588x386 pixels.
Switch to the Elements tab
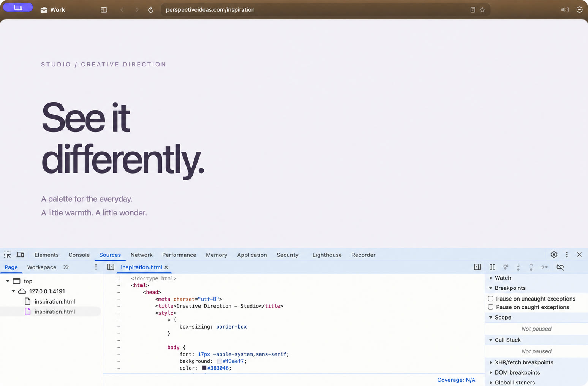(47, 255)
